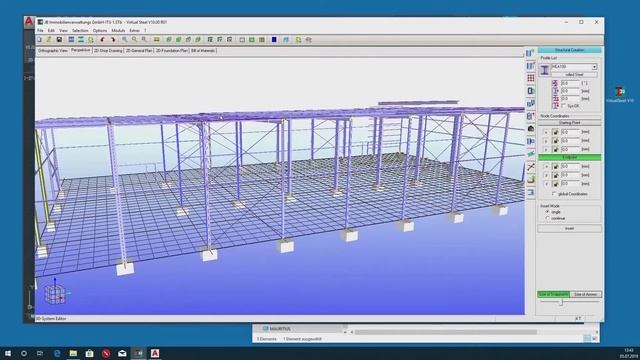
Task: Click the Starting Point x coordinate value field
Action: tap(570, 132)
